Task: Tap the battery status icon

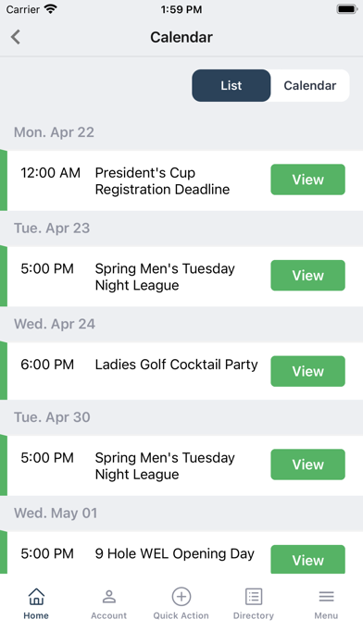Action: point(347,9)
